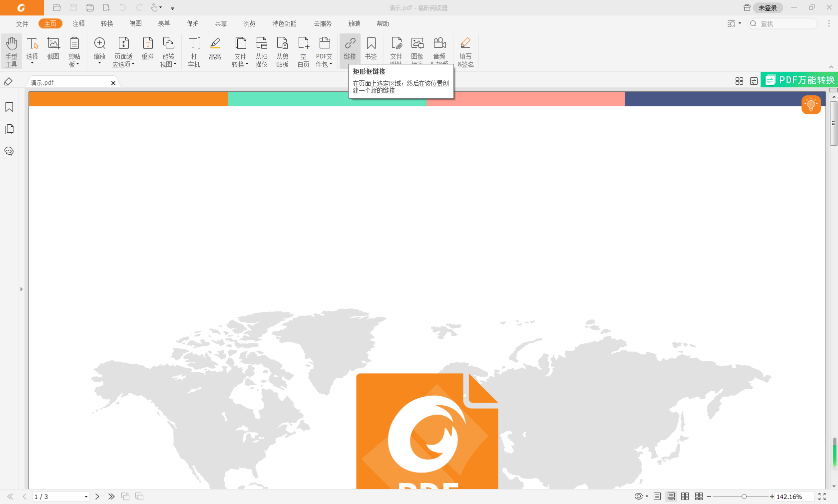This screenshot has width=838, height=504.
Task: Open the page number dropdown
Action: click(86, 497)
